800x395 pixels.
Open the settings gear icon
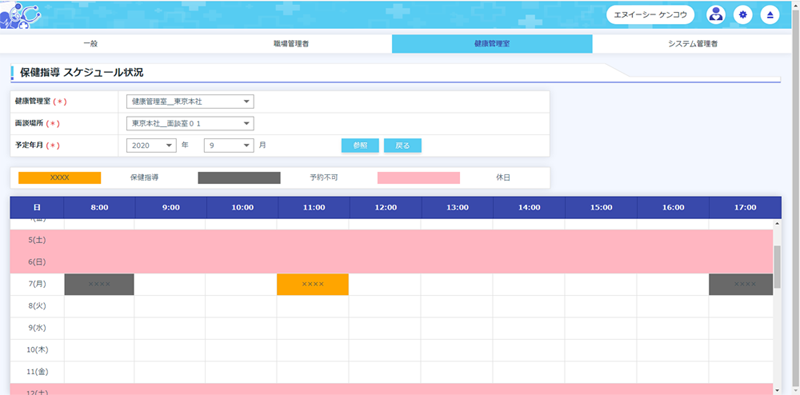click(743, 15)
